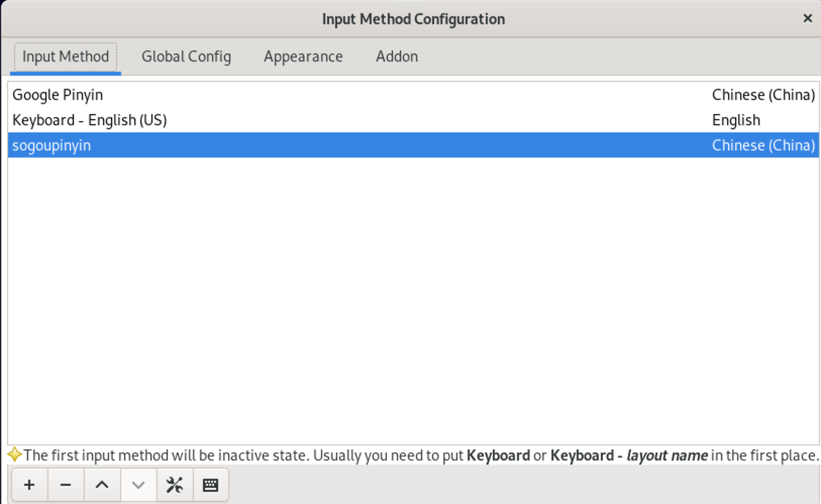Select the sogoupinyin entry
Viewport: 821px width, 504px height.
pyautogui.click(x=413, y=145)
